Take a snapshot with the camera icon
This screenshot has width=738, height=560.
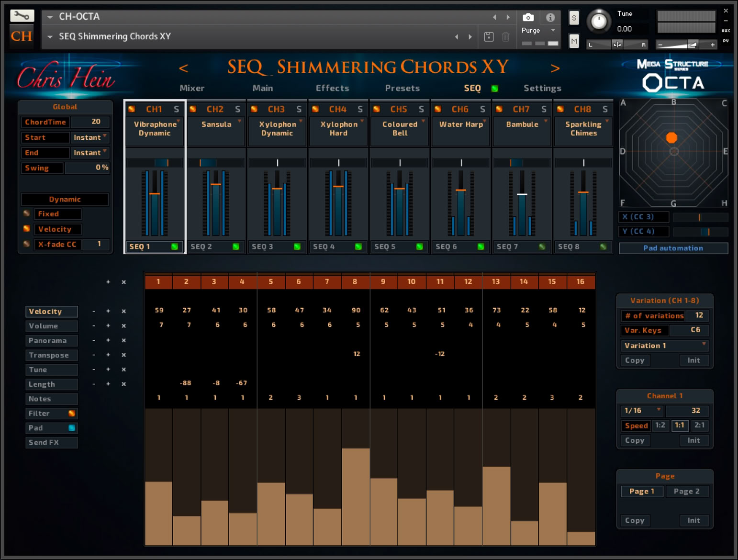tap(528, 18)
